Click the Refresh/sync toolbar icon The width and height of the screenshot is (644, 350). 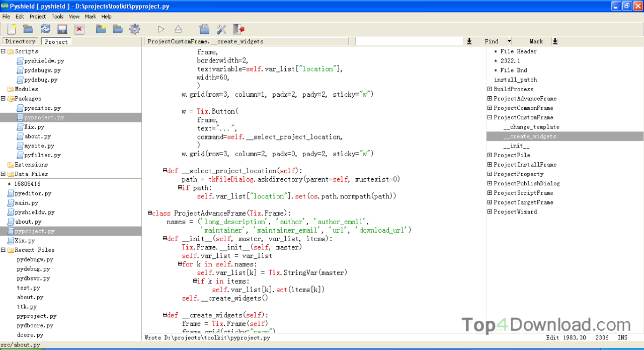[45, 29]
